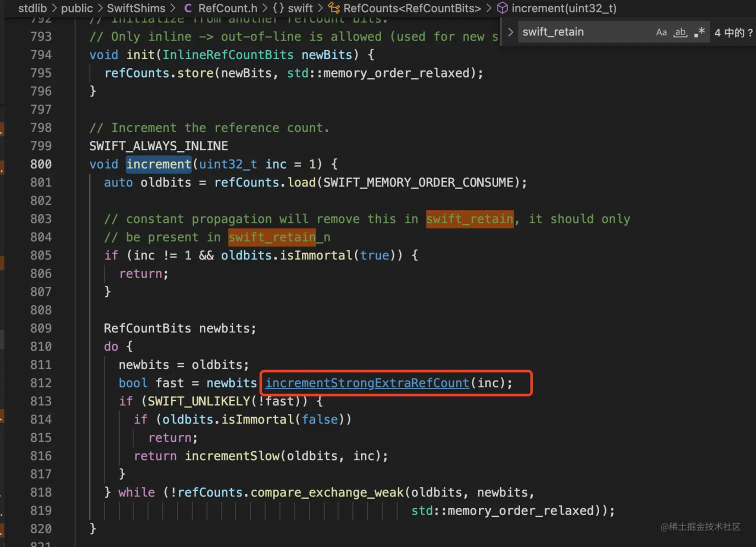
Task: Select swift in the breadcrumb bar
Action: [x=300, y=8]
